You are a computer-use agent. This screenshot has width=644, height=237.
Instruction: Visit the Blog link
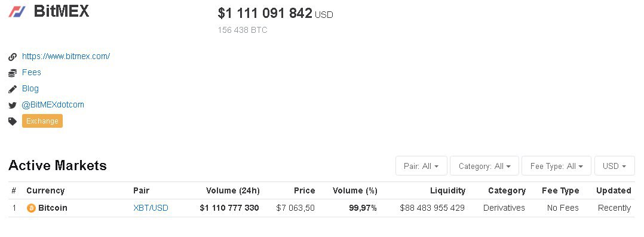pyautogui.click(x=30, y=88)
